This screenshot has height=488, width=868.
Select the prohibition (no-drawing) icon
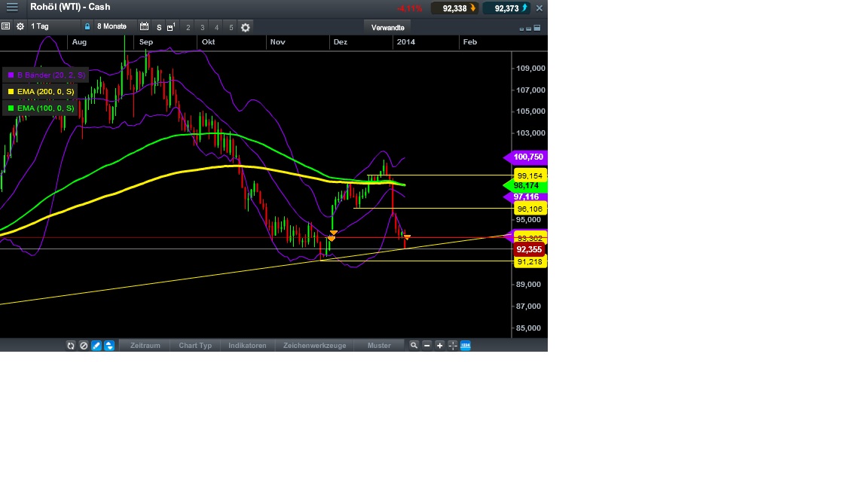click(x=84, y=345)
